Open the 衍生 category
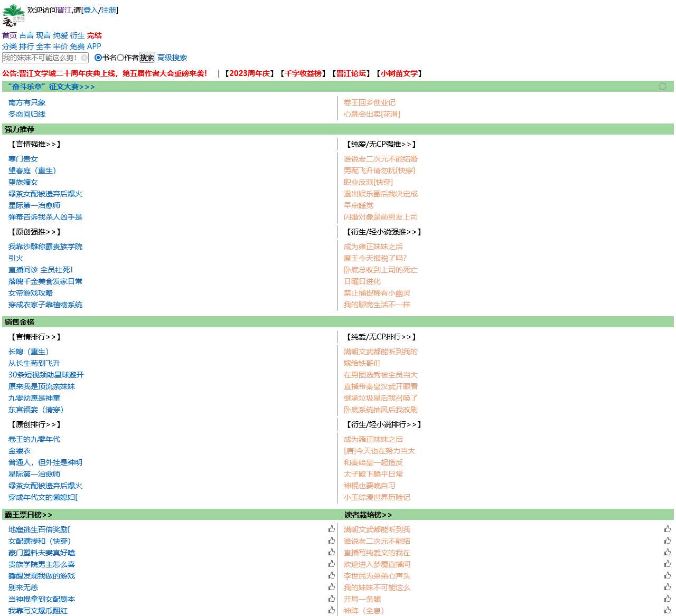Image resolution: width=676 pixels, height=616 pixels. point(77,35)
